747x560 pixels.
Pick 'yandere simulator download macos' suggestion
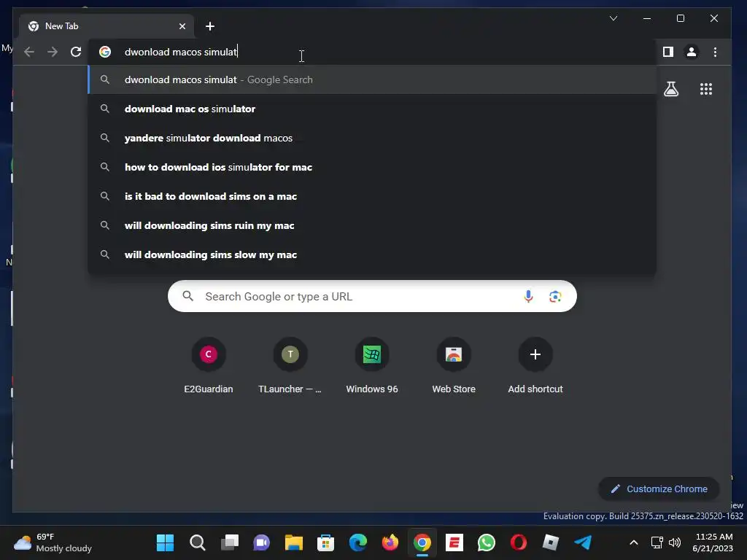tap(372, 138)
